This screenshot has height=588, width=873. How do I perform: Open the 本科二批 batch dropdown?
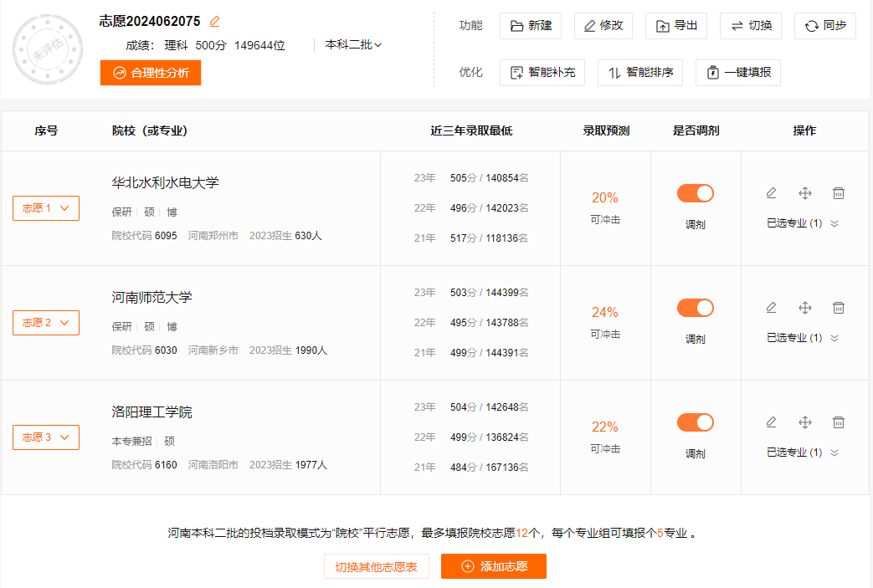pos(353,44)
